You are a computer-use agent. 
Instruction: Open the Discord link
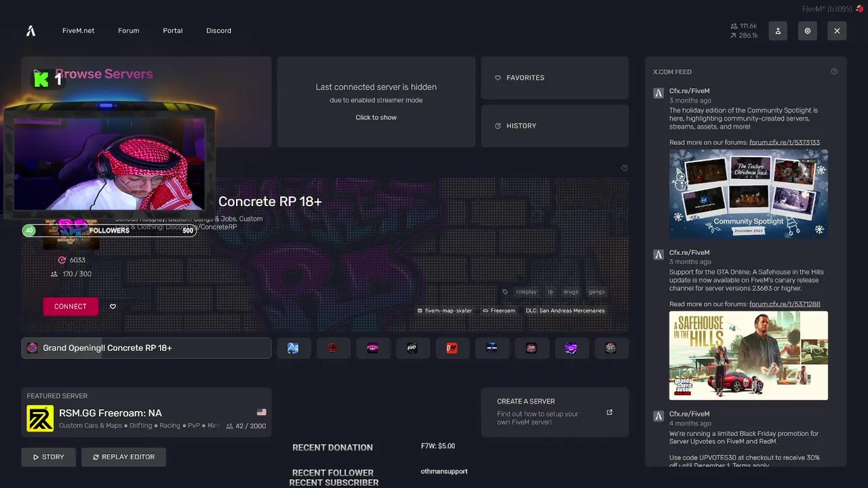click(x=218, y=30)
